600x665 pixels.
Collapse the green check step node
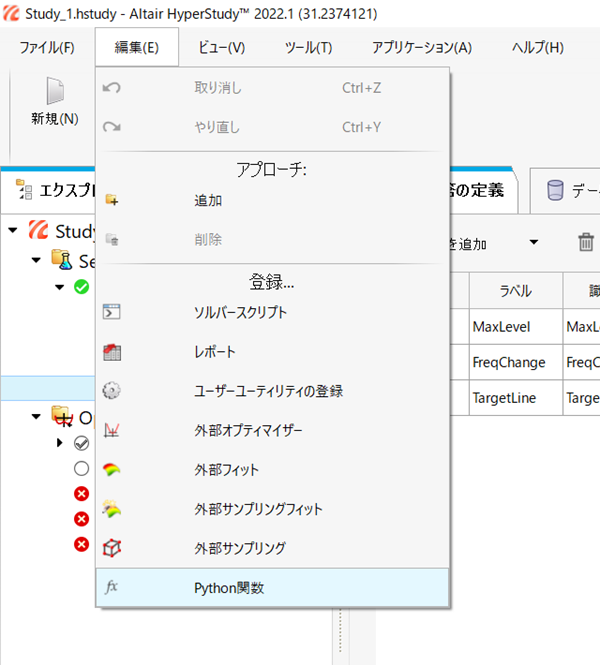click(59, 287)
